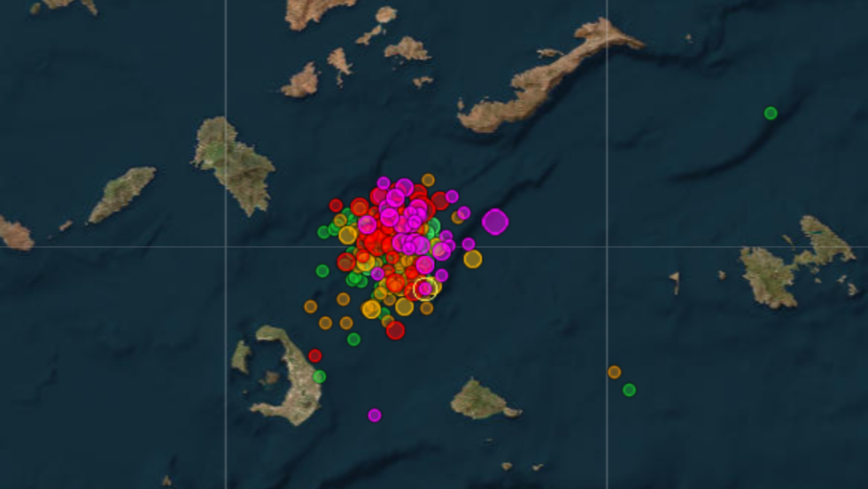Click the isolated green marker in the far northeast sea
The height and width of the screenshot is (489, 868).
(770, 113)
